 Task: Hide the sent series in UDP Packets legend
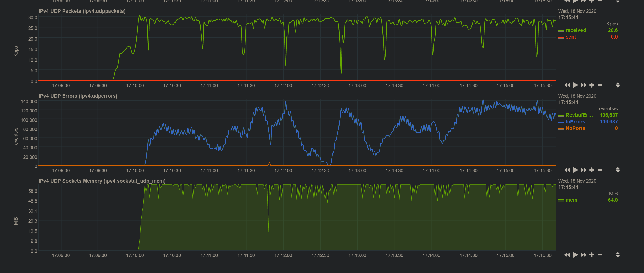click(x=571, y=37)
